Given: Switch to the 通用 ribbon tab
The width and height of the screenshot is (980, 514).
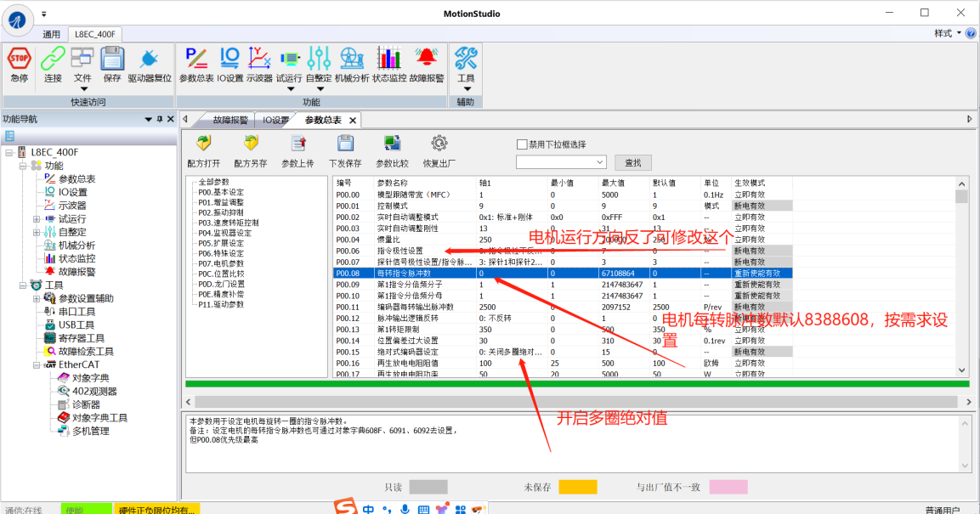Looking at the screenshot, I should (51, 34).
